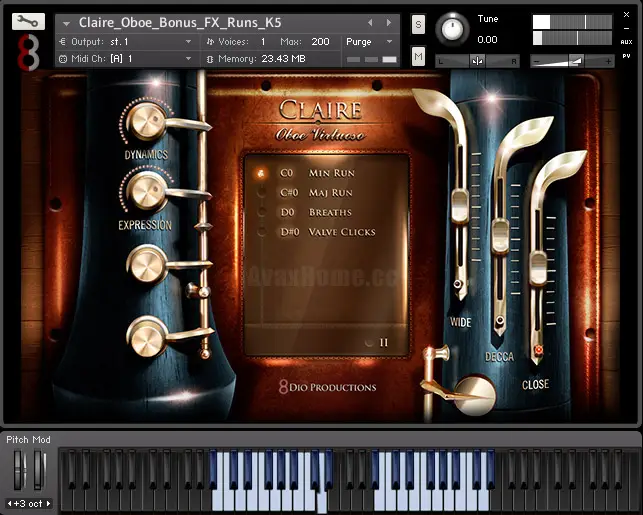Screen dimensions: 643x515
Task: Select the C0 Min Run radio light
Action: [261, 173]
